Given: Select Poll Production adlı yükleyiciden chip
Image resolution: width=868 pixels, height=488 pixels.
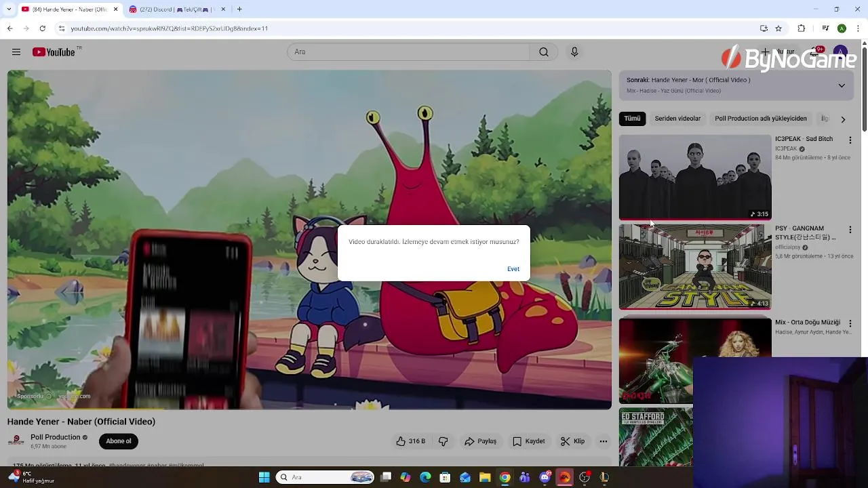Looking at the screenshot, I should tap(761, 119).
